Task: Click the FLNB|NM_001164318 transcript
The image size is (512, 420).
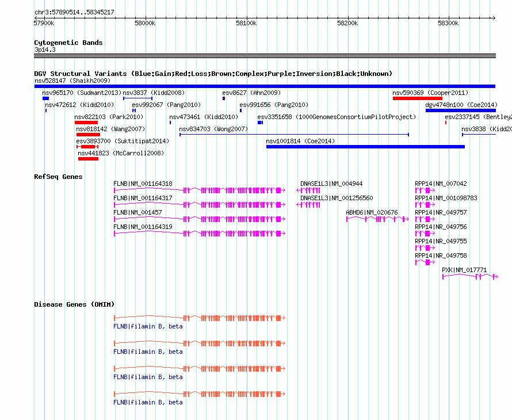Action: [200, 190]
